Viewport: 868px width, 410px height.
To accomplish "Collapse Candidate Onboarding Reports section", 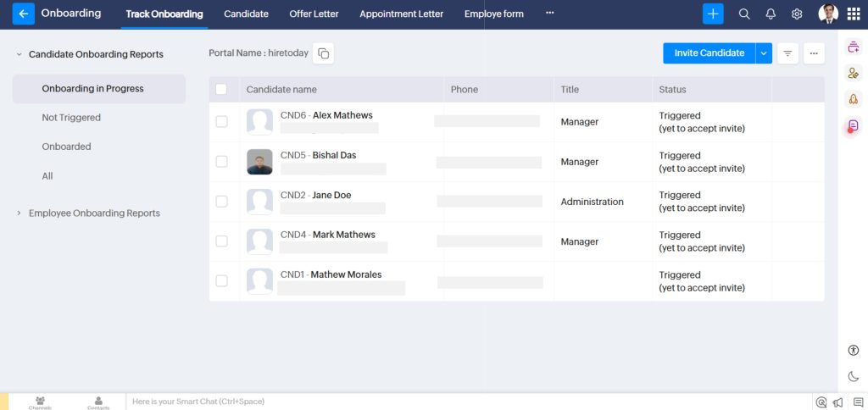I will coord(19,54).
